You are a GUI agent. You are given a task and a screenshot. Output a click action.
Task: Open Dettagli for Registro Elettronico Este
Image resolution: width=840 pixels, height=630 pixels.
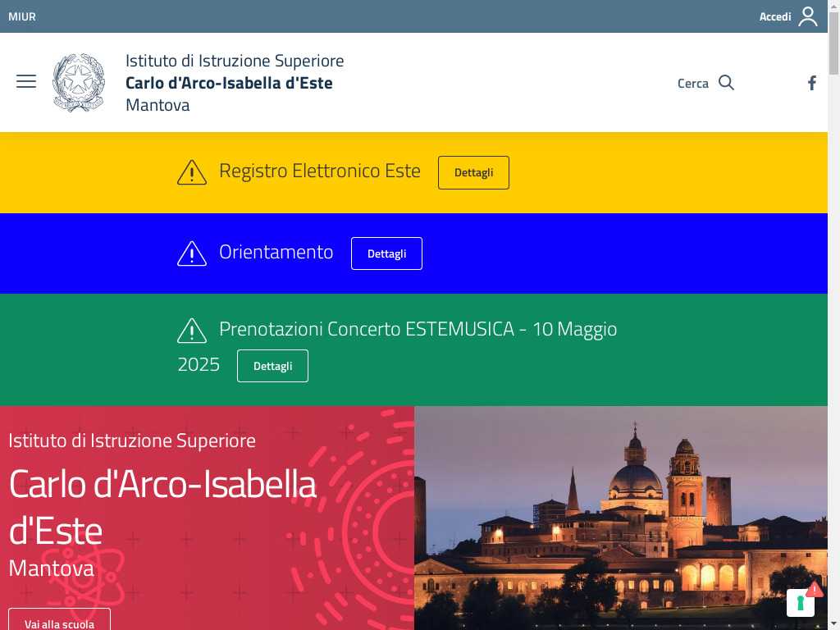(473, 172)
